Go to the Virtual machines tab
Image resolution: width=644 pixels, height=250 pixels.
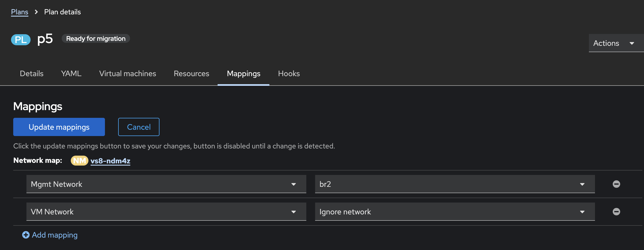pos(128,74)
